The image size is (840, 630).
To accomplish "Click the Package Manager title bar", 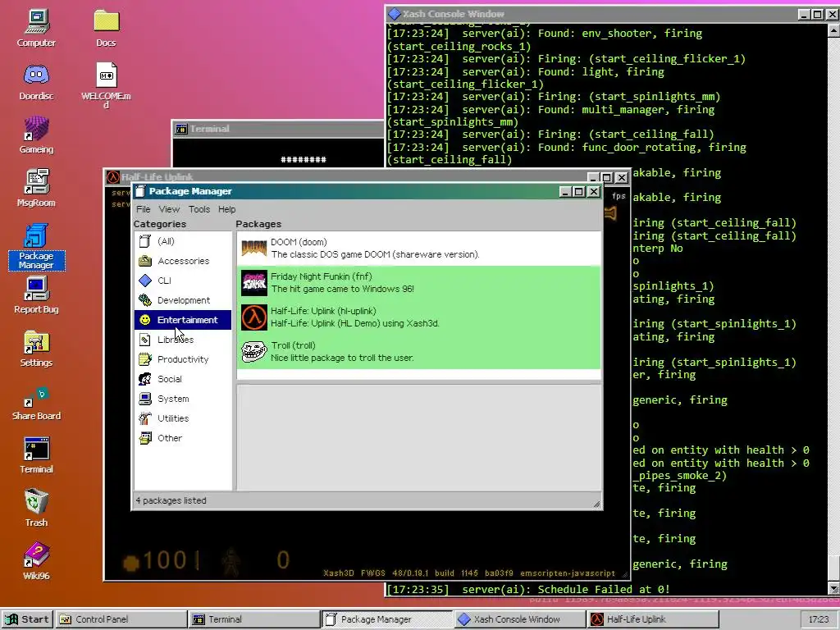I will tap(367, 191).
